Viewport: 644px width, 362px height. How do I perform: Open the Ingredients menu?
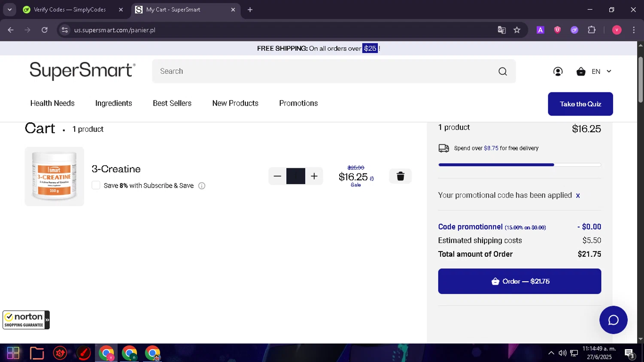pos(114,103)
